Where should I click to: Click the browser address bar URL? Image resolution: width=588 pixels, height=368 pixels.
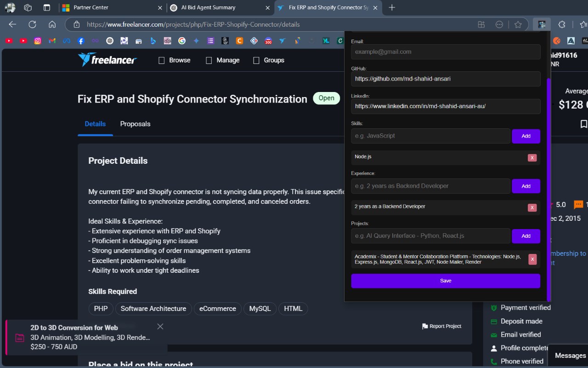pyautogui.click(x=193, y=24)
